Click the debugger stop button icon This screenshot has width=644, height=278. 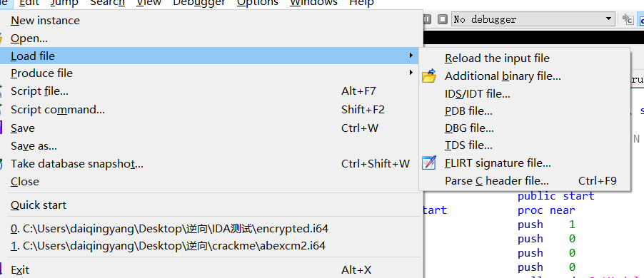click(442, 19)
